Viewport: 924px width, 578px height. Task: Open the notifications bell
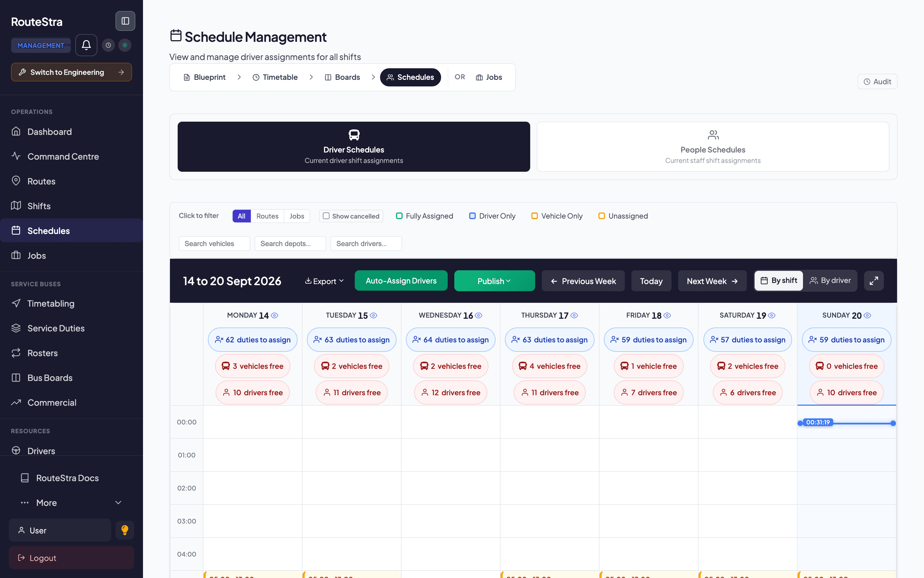(86, 45)
